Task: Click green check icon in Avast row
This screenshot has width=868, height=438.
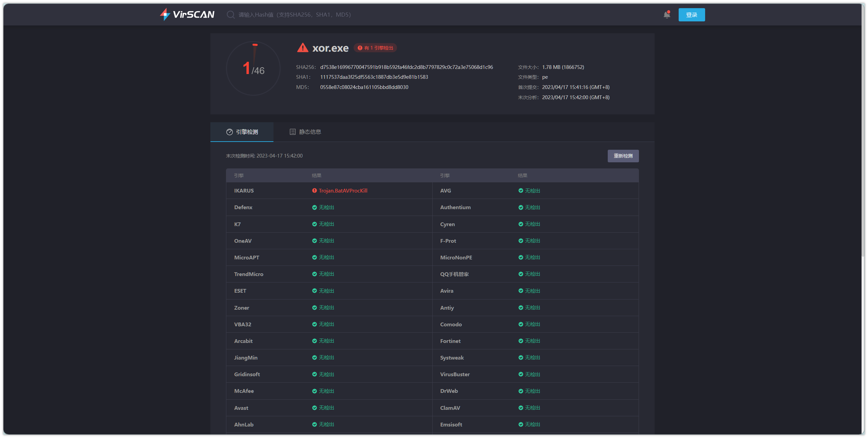Action: pyautogui.click(x=314, y=408)
